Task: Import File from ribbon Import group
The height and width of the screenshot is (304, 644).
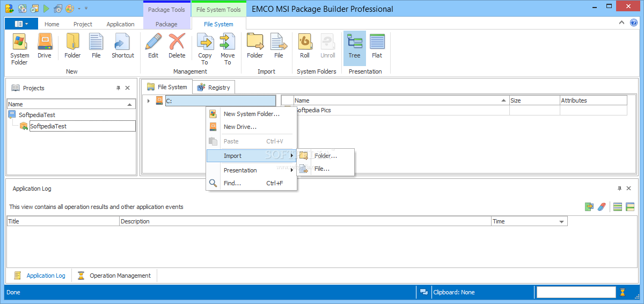Action: [279, 46]
